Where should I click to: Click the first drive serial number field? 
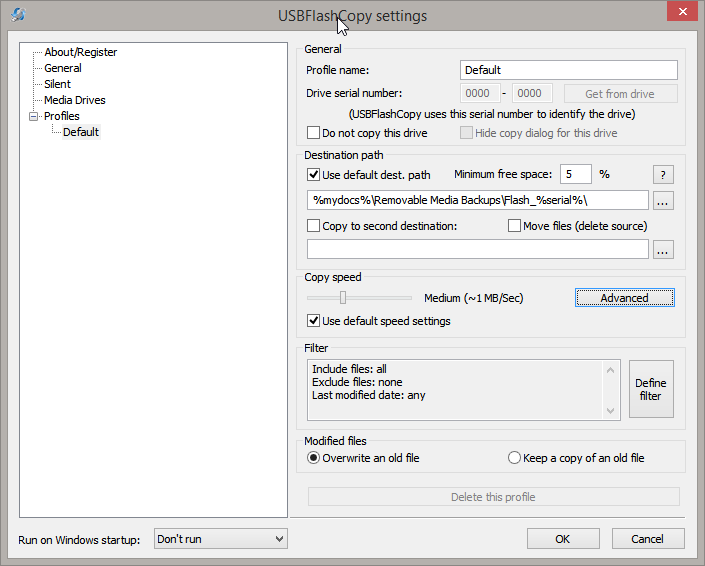(480, 94)
